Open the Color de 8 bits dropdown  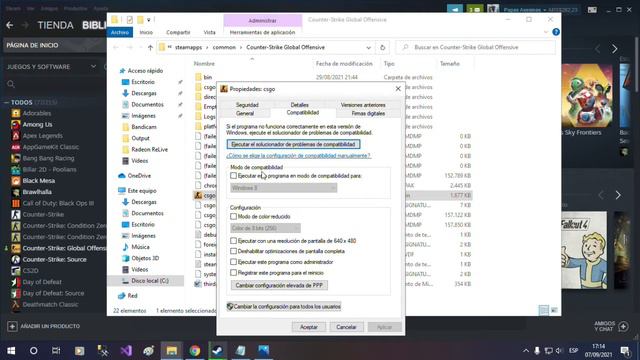265,228
